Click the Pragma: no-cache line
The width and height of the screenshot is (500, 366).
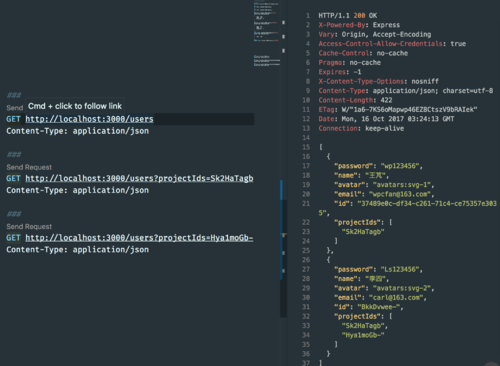point(349,62)
